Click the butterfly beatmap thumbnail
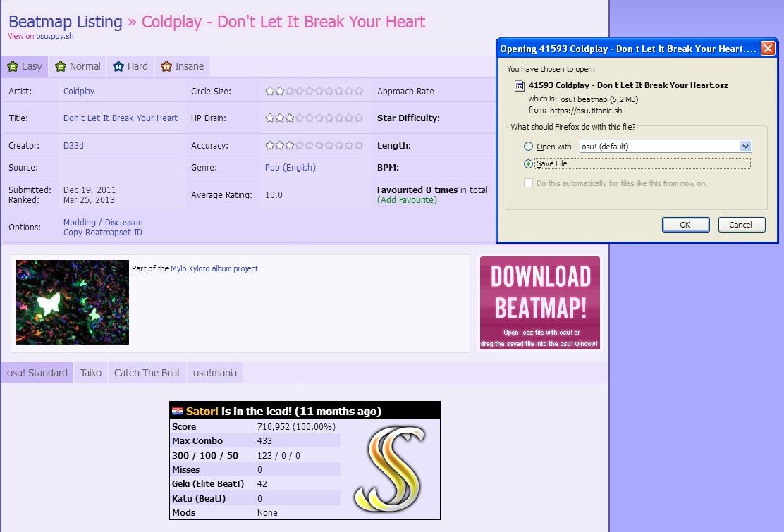Image resolution: width=784 pixels, height=532 pixels. 73,302
